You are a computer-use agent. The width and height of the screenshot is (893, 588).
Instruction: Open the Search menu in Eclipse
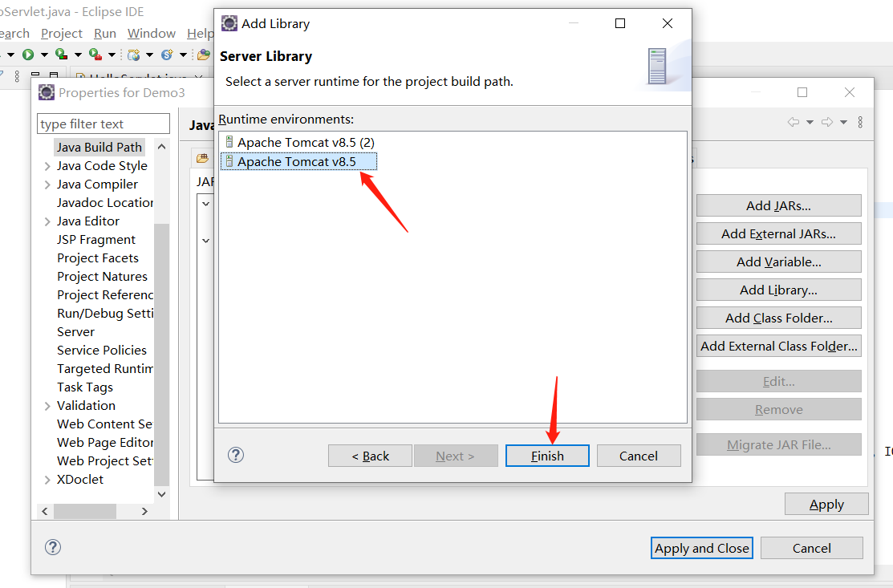point(14,34)
